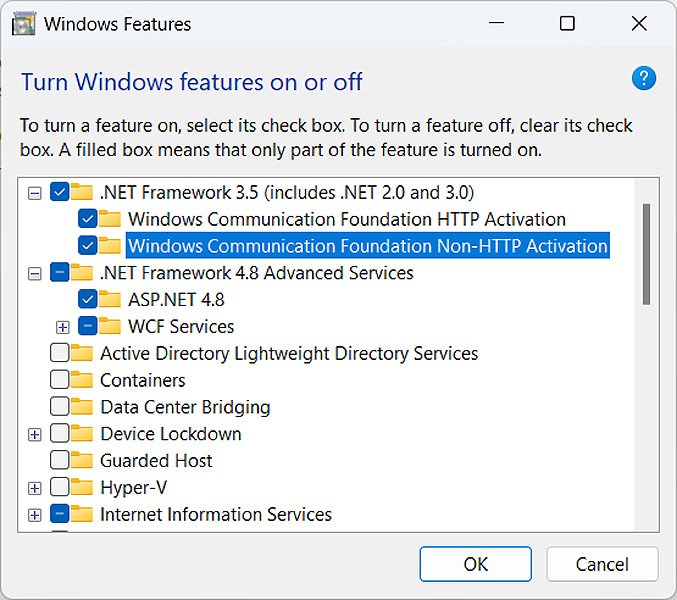The height and width of the screenshot is (600, 677).
Task: Select the Device Lockdown tree item
Action: coord(170,434)
